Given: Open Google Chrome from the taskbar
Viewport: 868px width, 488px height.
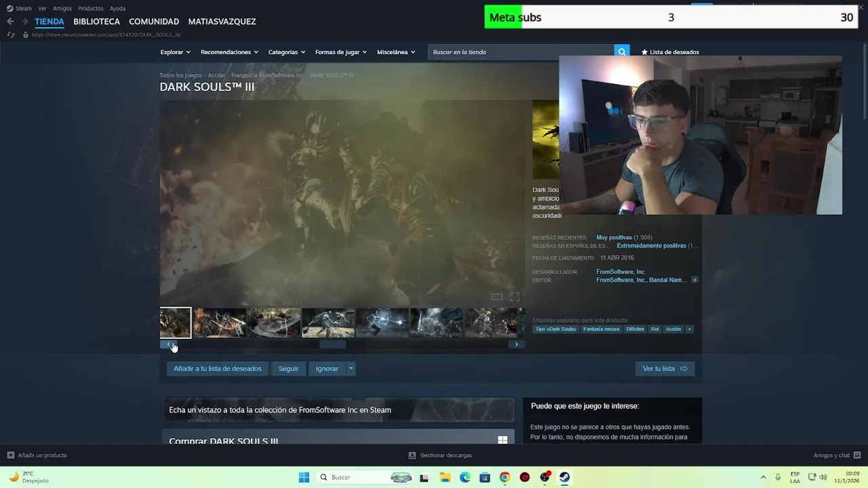Looking at the screenshot, I should coord(505,477).
